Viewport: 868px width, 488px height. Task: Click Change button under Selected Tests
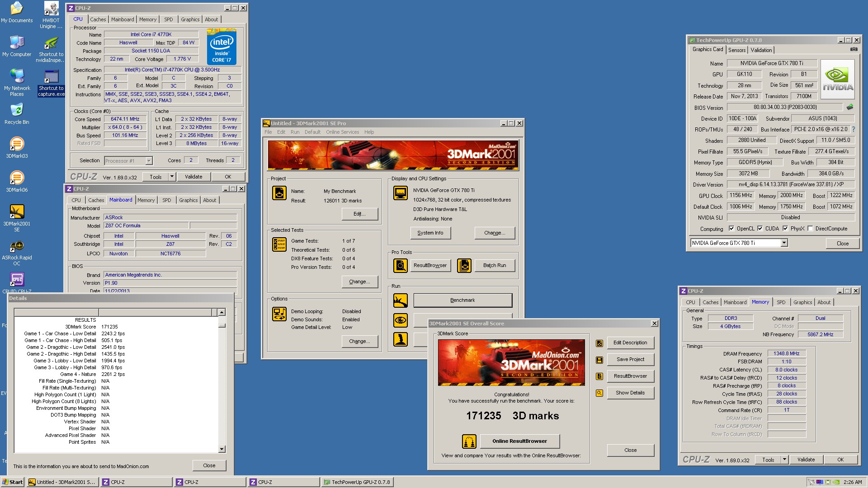(359, 282)
